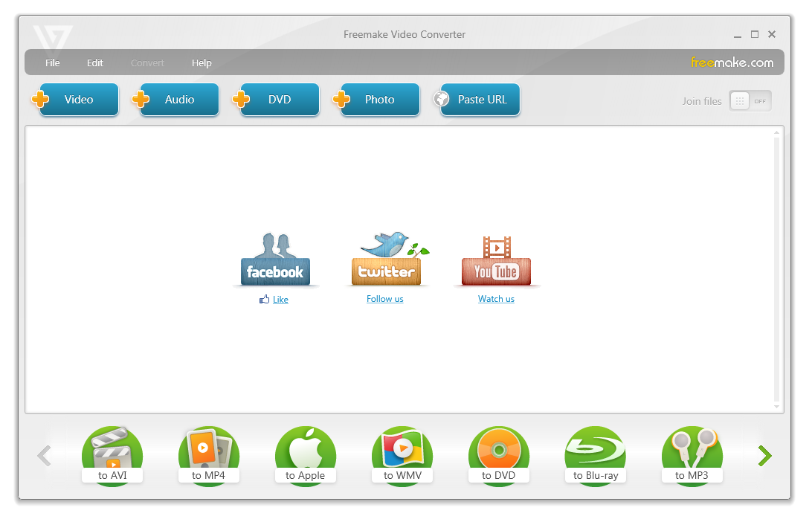812x522 pixels.
Task: Visit the freemake.com link
Action: click(x=732, y=62)
